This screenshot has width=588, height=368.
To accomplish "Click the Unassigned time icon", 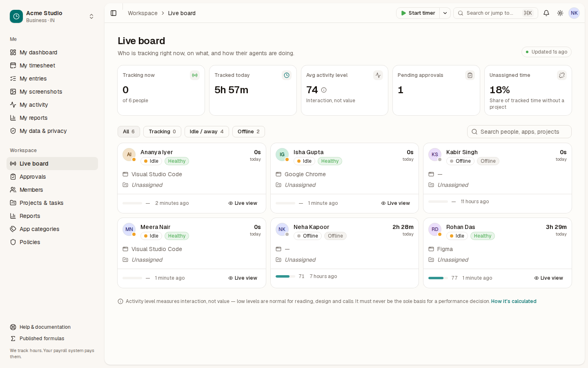I will 562,75.
